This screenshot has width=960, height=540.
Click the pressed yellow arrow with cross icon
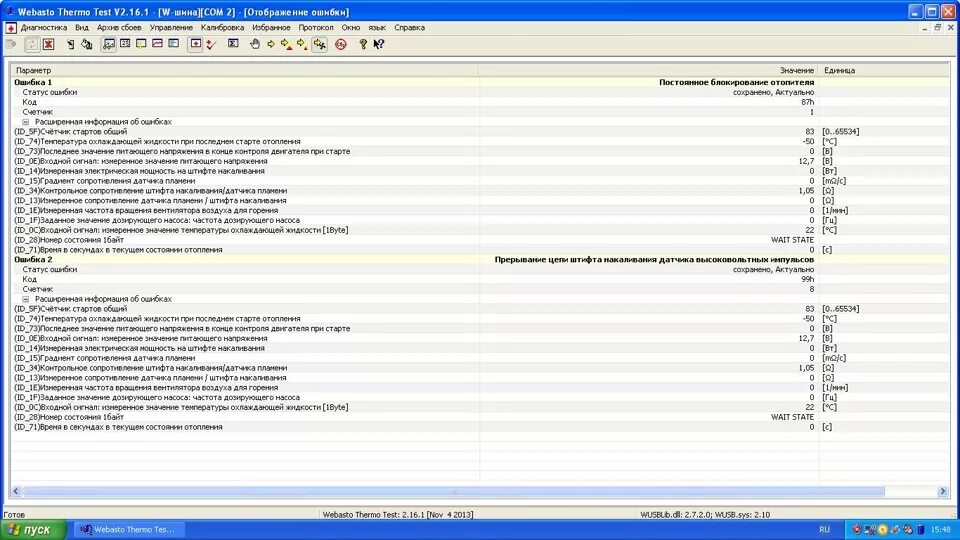pyautogui.click(x=320, y=44)
